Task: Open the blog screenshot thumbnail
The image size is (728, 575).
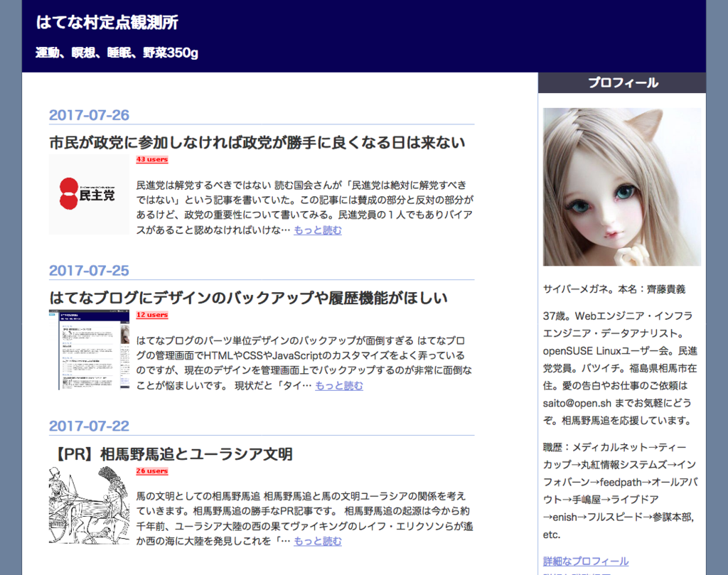Action: pos(89,348)
